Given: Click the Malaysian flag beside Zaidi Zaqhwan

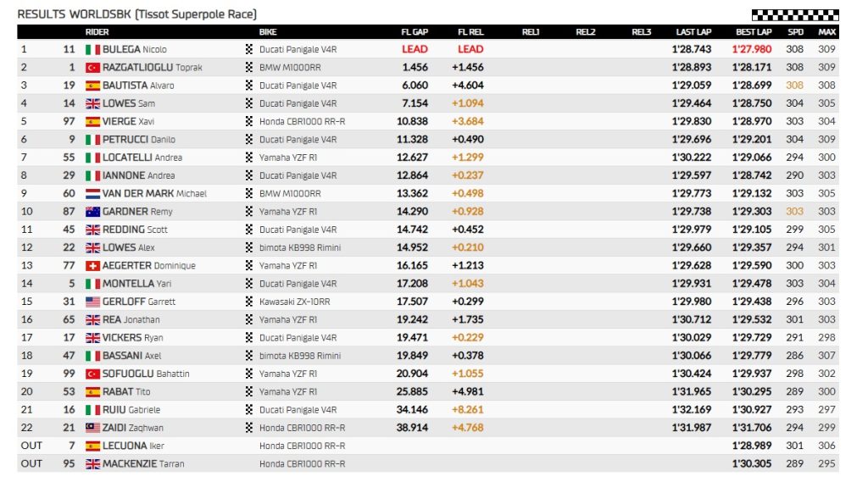Looking at the screenshot, I should pyautogui.click(x=92, y=428).
